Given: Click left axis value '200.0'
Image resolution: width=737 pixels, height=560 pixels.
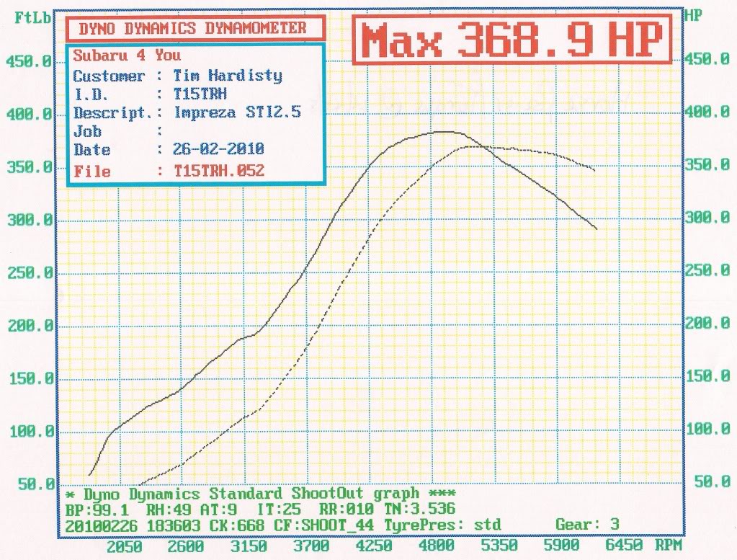Looking at the screenshot, I should (30, 325).
